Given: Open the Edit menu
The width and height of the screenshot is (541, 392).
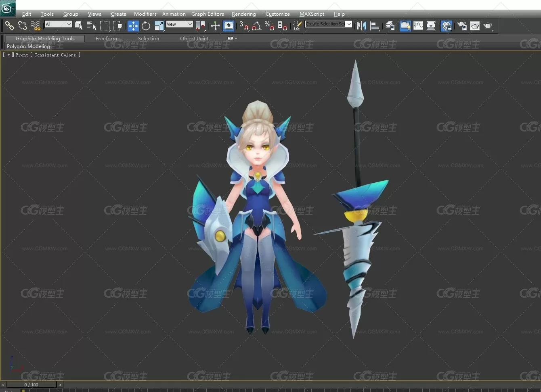Looking at the screenshot, I should click(27, 14).
